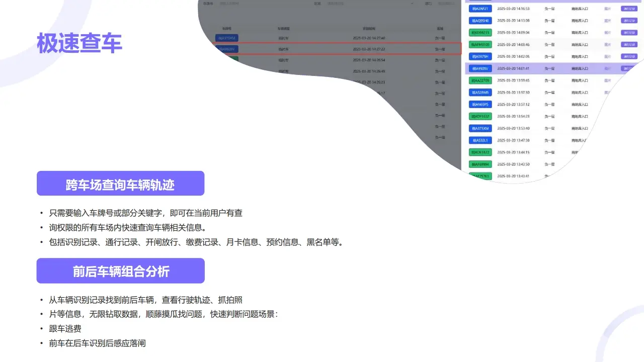This screenshot has height=362, width=644.
Task: Open 通行记录 for vehicle 皖AFM8105
Action: point(629,44)
